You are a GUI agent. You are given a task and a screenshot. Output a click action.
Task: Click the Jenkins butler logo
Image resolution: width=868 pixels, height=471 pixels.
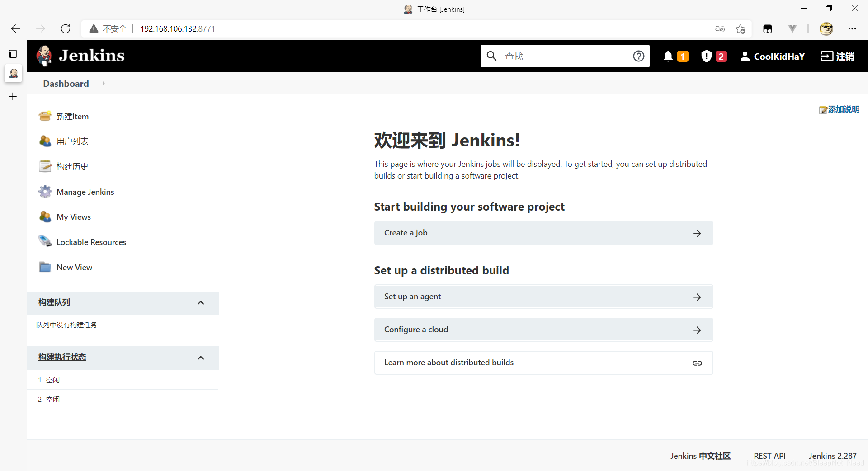tap(44, 56)
